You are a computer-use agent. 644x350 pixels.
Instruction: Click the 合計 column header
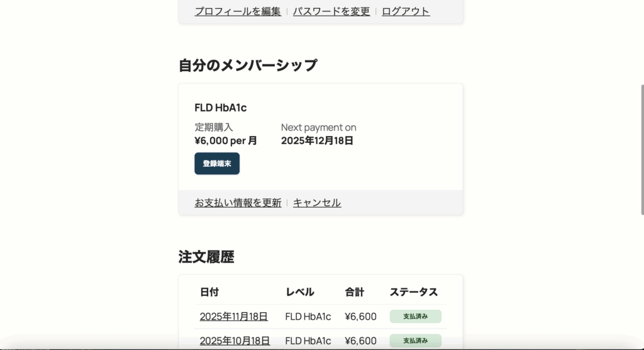point(355,292)
